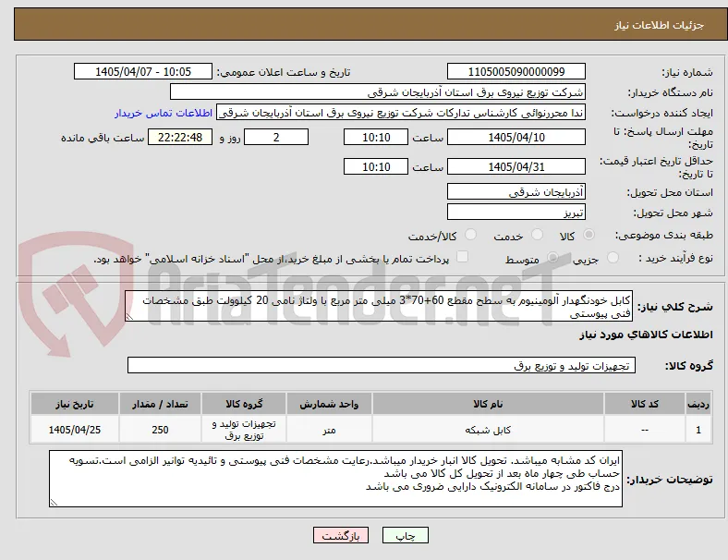Click the announcement date field 1405/04/07 - 10:05
This screenshot has height=560, width=728.
tap(143, 71)
